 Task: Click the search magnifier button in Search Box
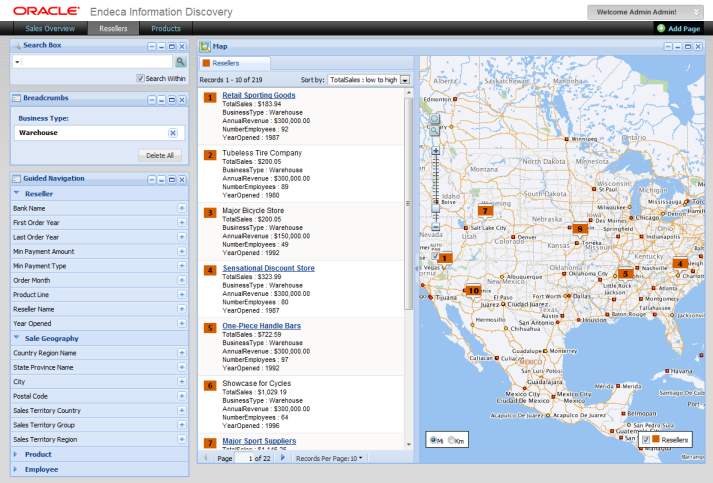[181, 61]
